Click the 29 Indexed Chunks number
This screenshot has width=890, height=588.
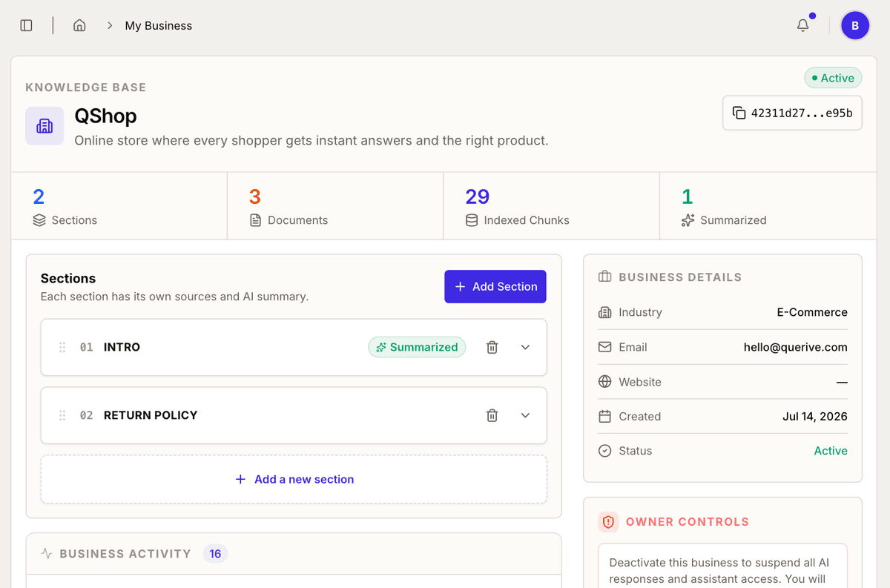click(478, 196)
